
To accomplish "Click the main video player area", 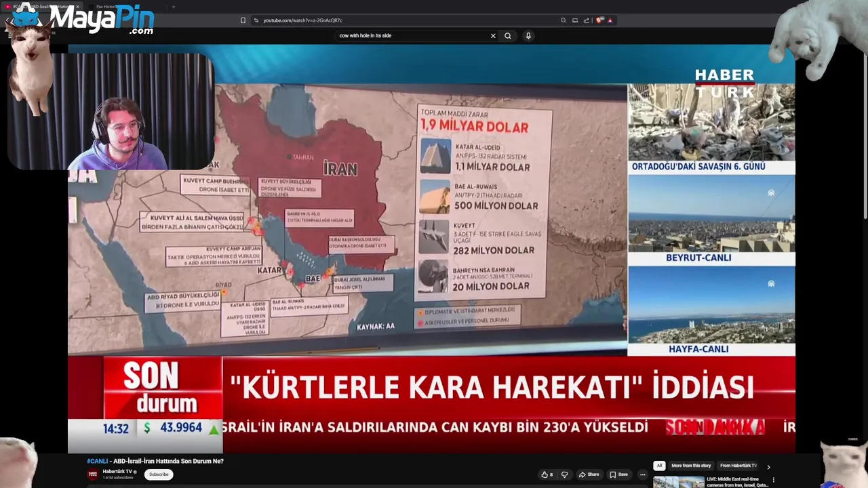I will [x=431, y=248].
